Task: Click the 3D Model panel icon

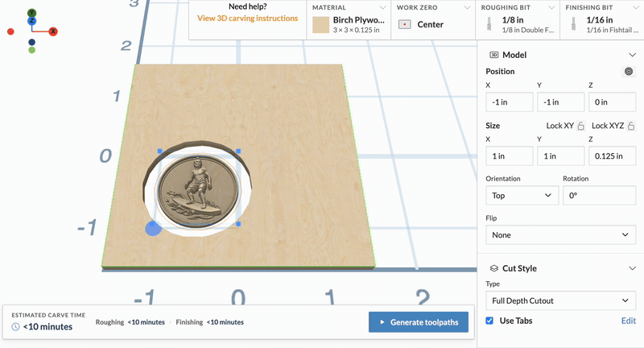Action: tap(494, 55)
